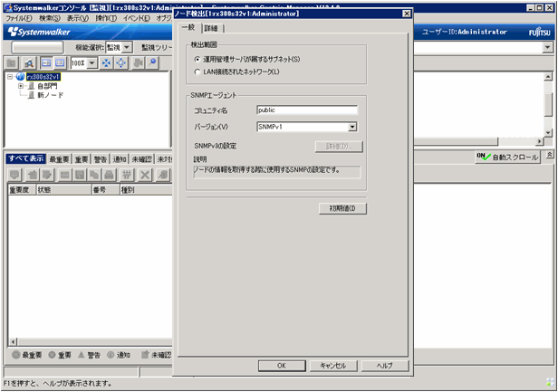The height and width of the screenshot is (392, 558).
Task: Click the 種別 column header
Action: pyautogui.click(x=146, y=189)
